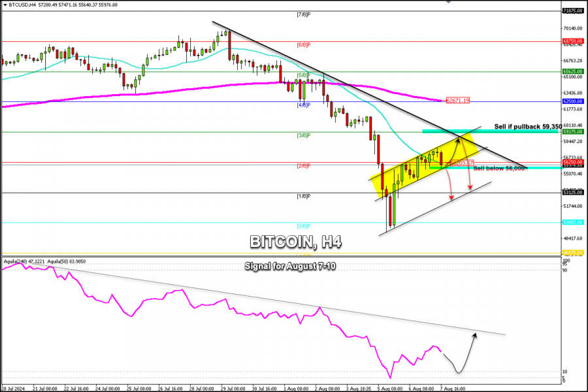The height and width of the screenshot is (392, 588).
Task: Click the 5 Aug 00:00 time label
Action: point(390,389)
